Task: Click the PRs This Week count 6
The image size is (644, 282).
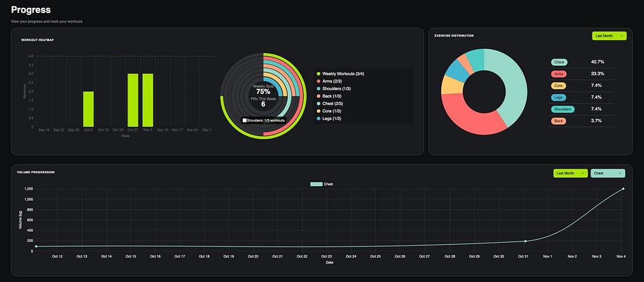Action: tap(263, 104)
